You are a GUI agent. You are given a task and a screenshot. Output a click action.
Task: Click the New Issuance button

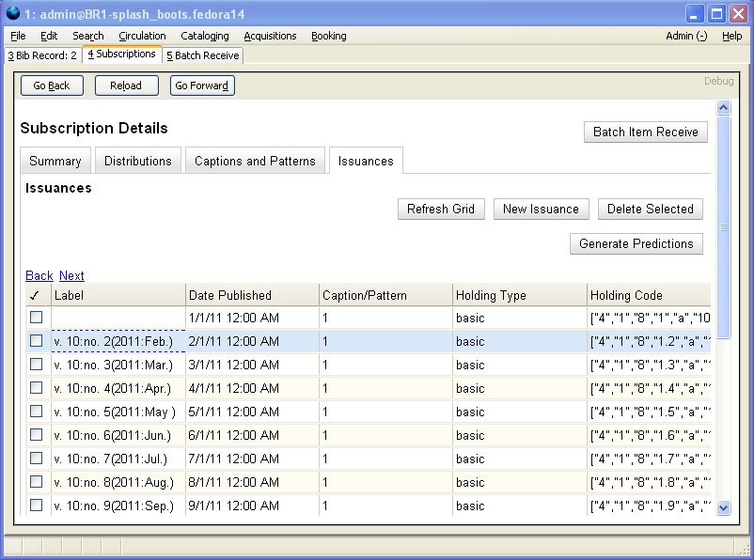point(541,209)
